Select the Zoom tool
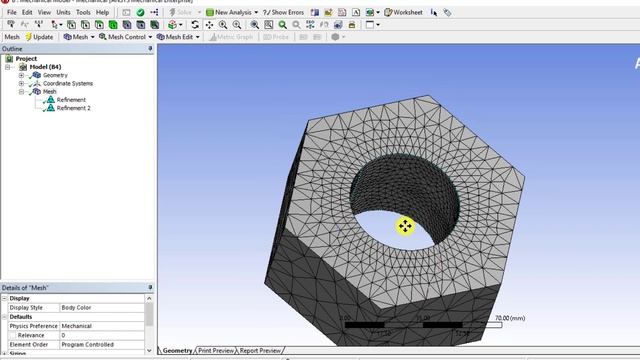 (223, 25)
